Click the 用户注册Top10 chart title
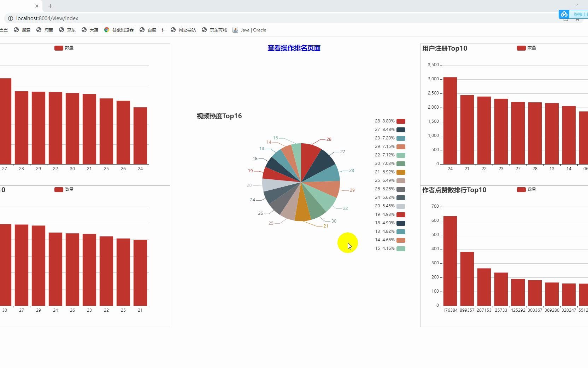588x368 pixels. click(445, 48)
